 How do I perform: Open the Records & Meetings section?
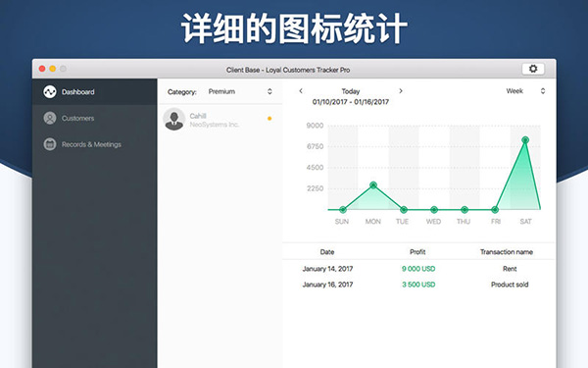point(94,144)
